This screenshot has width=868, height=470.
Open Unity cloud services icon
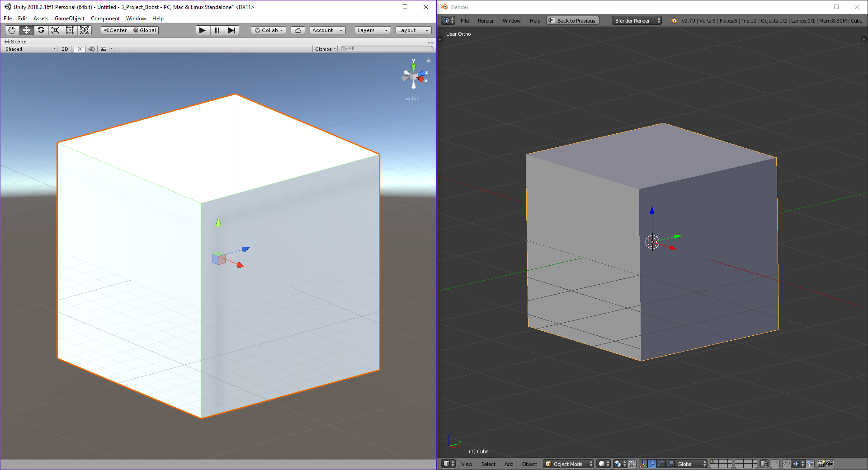(297, 30)
